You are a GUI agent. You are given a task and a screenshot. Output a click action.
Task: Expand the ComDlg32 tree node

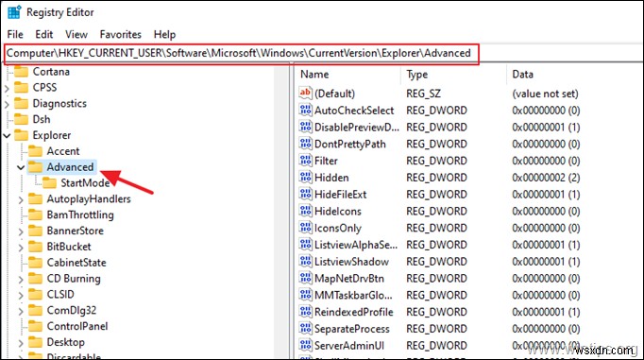(21, 311)
